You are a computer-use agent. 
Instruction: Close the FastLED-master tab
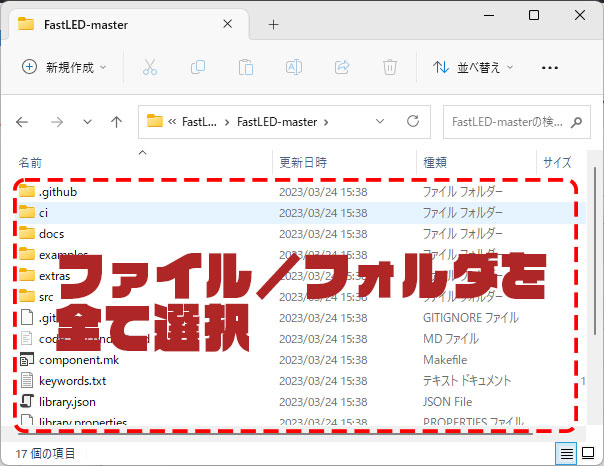(x=228, y=24)
